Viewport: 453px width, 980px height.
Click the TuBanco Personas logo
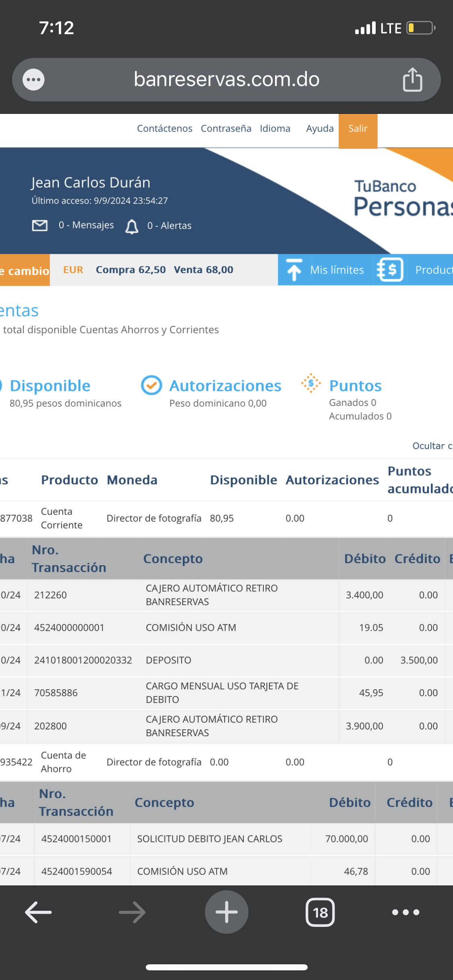click(403, 198)
